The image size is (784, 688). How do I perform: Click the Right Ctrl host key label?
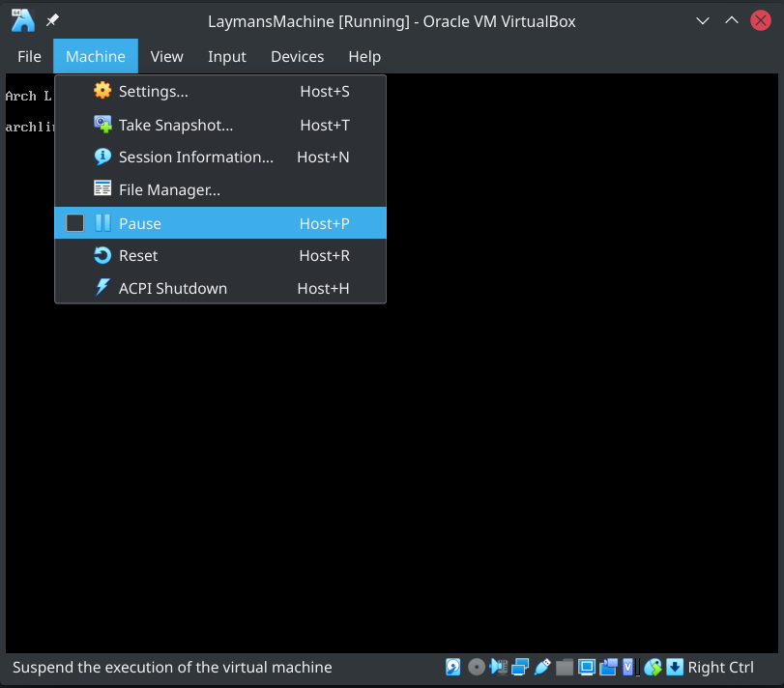[x=720, y=667]
